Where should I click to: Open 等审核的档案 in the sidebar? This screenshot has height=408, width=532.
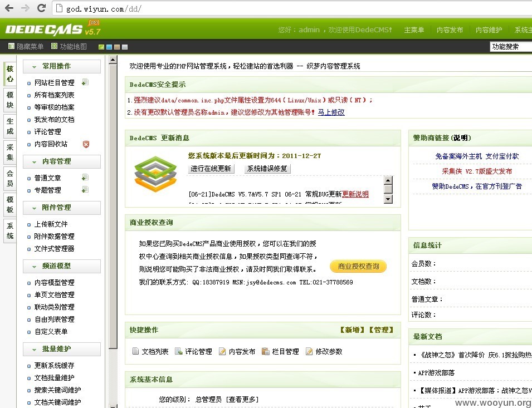(54, 107)
